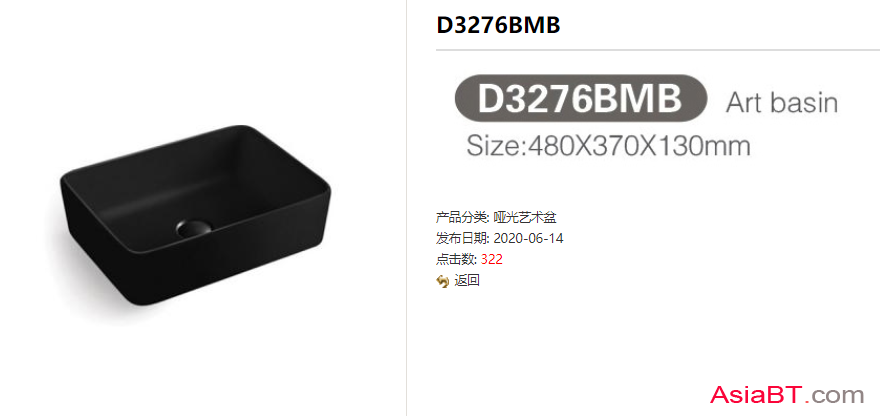
Task: Click the drain hole in basin image
Action: (193, 227)
